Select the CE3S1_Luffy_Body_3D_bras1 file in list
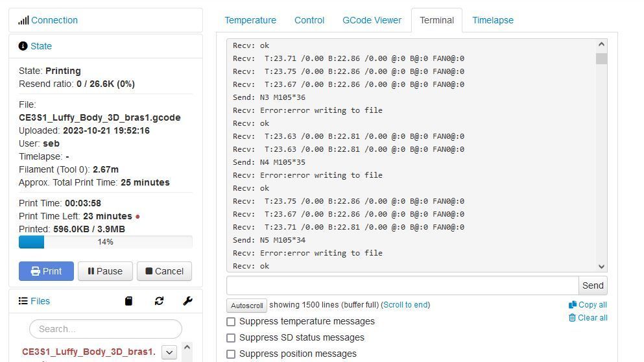644x362 pixels. coord(89,352)
